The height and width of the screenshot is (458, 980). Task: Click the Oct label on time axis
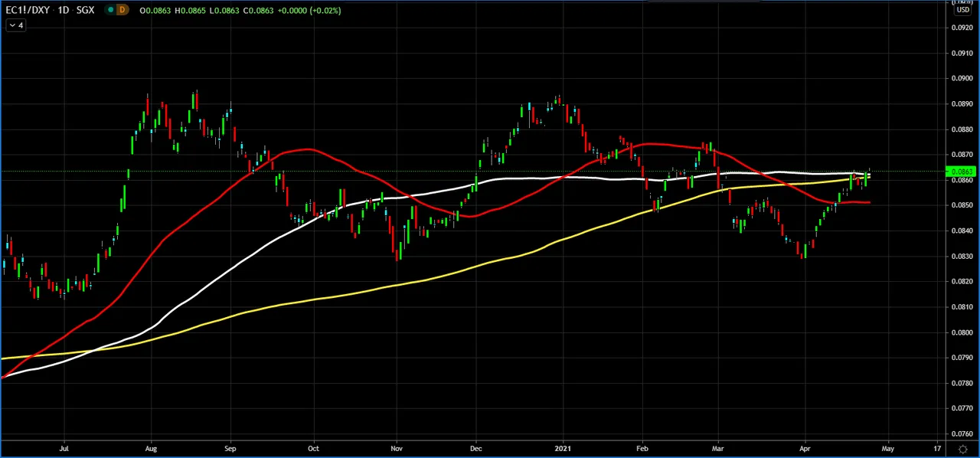point(313,448)
